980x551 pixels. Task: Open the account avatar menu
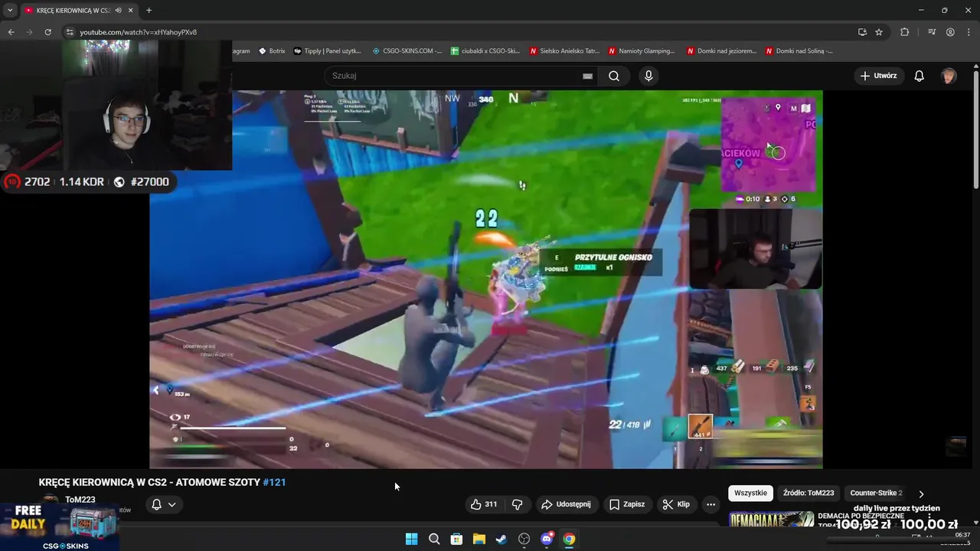pos(949,76)
